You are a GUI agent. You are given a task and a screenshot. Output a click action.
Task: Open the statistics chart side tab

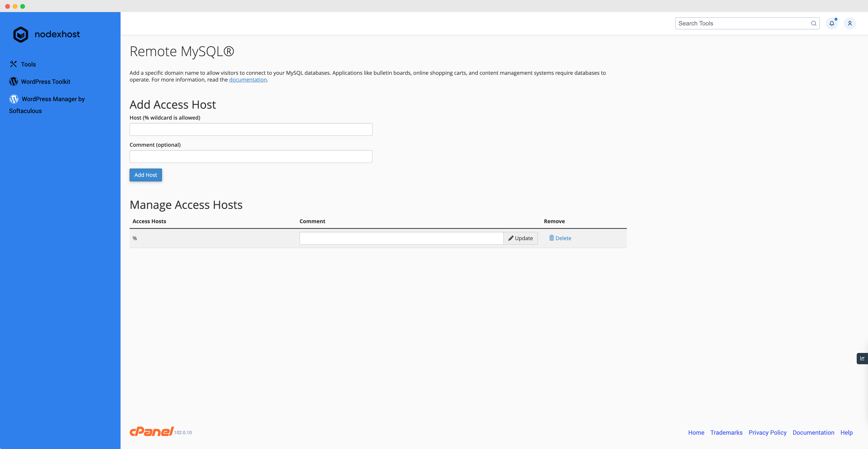(862, 358)
